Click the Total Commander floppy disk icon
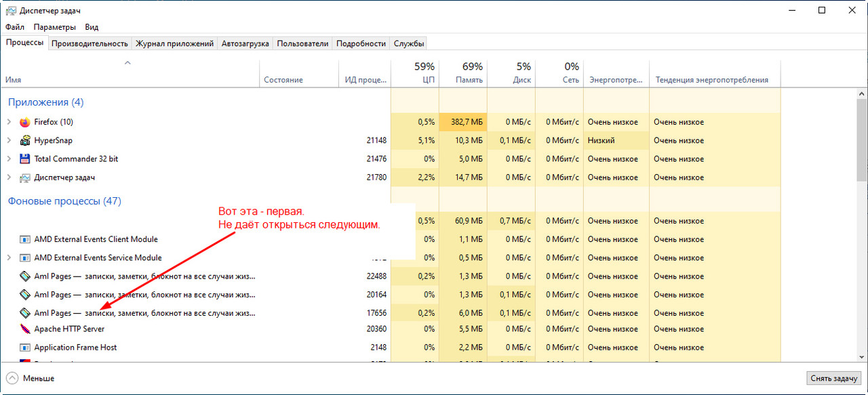 pyautogui.click(x=25, y=159)
